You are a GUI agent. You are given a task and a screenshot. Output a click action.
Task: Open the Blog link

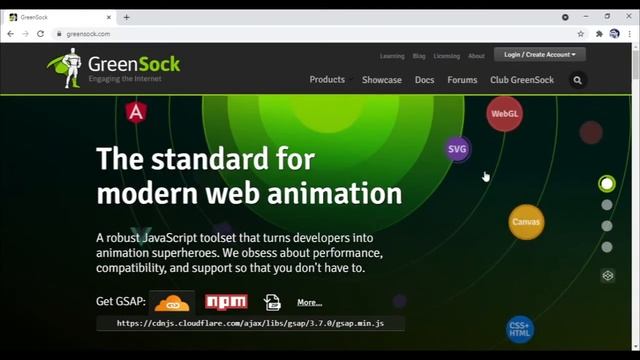(x=419, y=56)
